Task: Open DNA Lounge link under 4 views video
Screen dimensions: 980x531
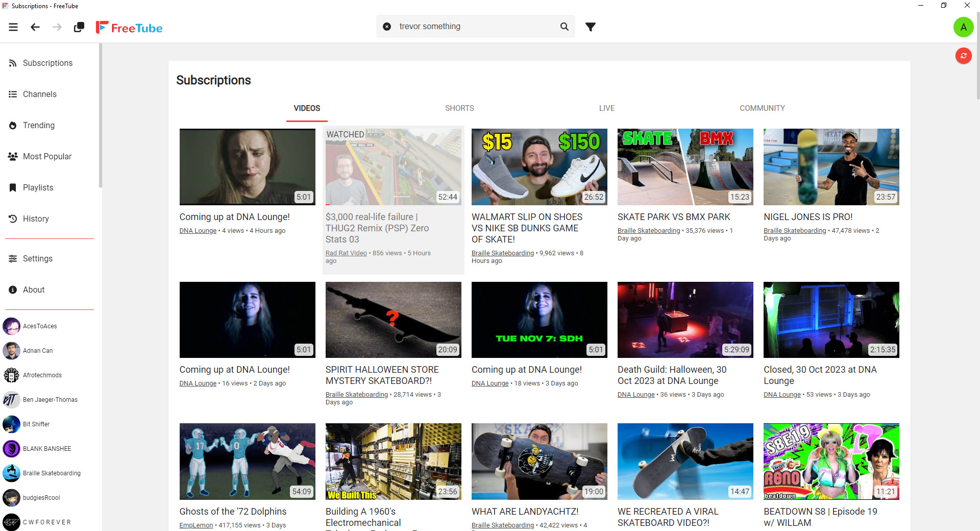Action: pyautogui.click(x=198, y=231)
